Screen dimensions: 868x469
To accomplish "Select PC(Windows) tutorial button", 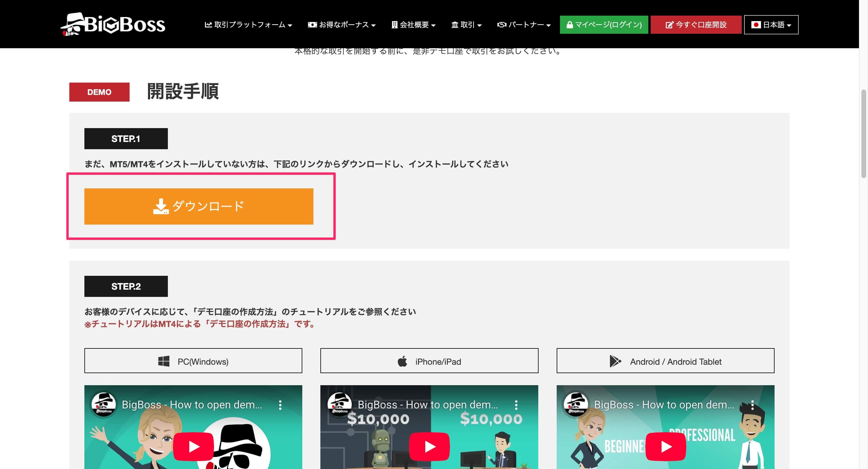I will coord(193,361).
